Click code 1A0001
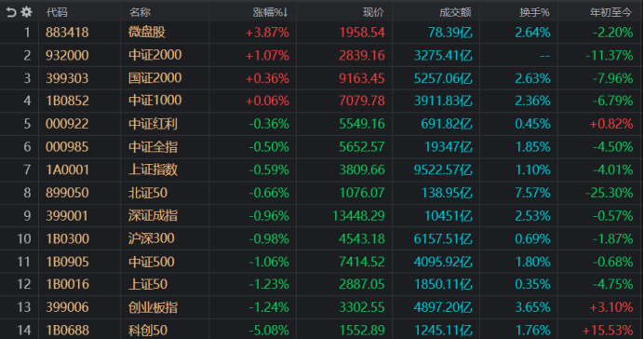 tap(67, 169)
